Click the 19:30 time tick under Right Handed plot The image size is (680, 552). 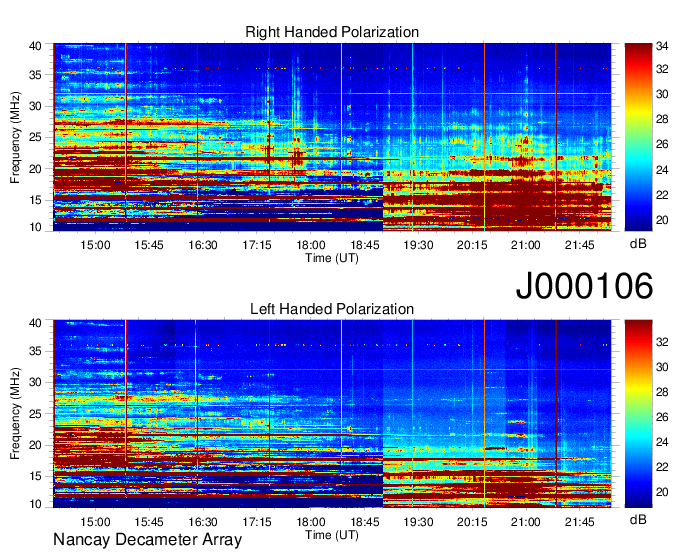418,245
